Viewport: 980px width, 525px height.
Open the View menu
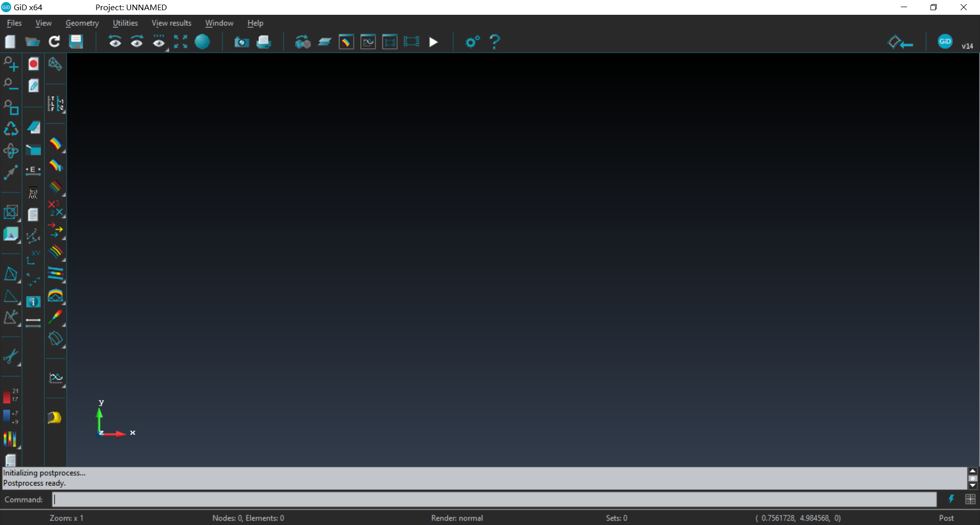43,23
